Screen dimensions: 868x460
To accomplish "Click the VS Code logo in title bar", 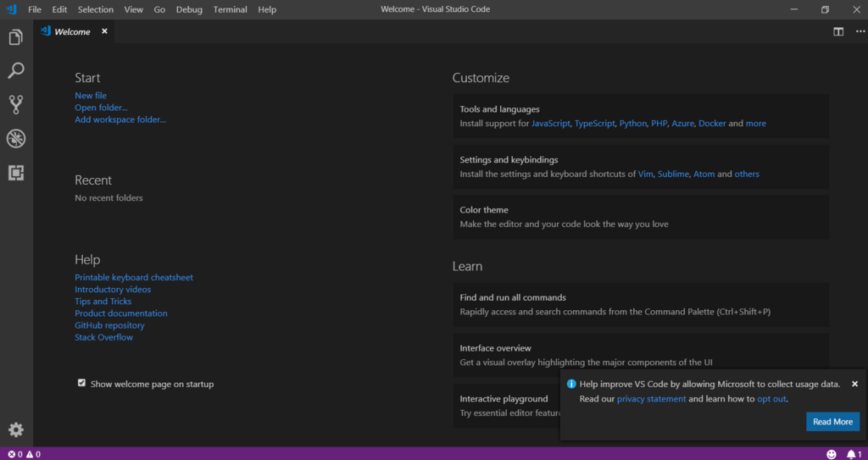I will point(11,9).
